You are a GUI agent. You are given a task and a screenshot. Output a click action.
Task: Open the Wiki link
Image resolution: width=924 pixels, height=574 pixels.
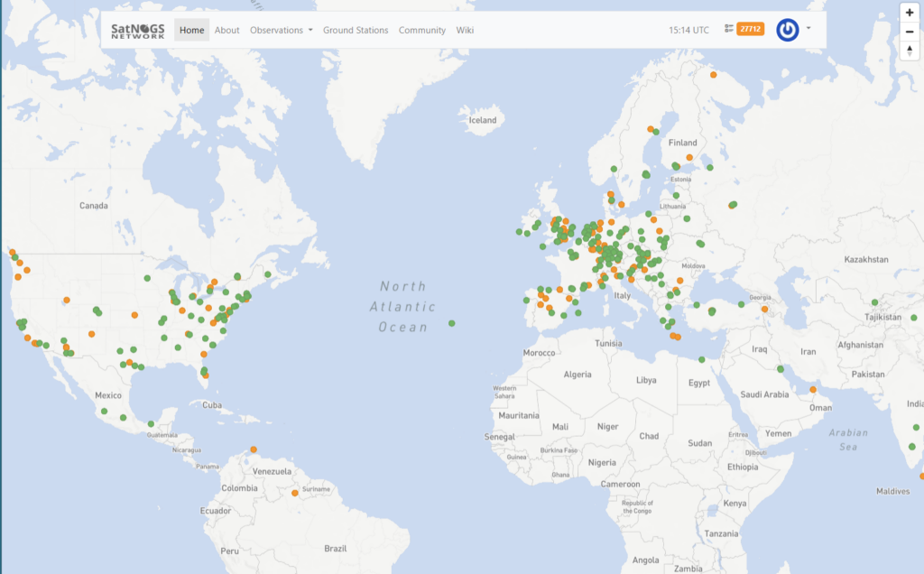point(465,30)
